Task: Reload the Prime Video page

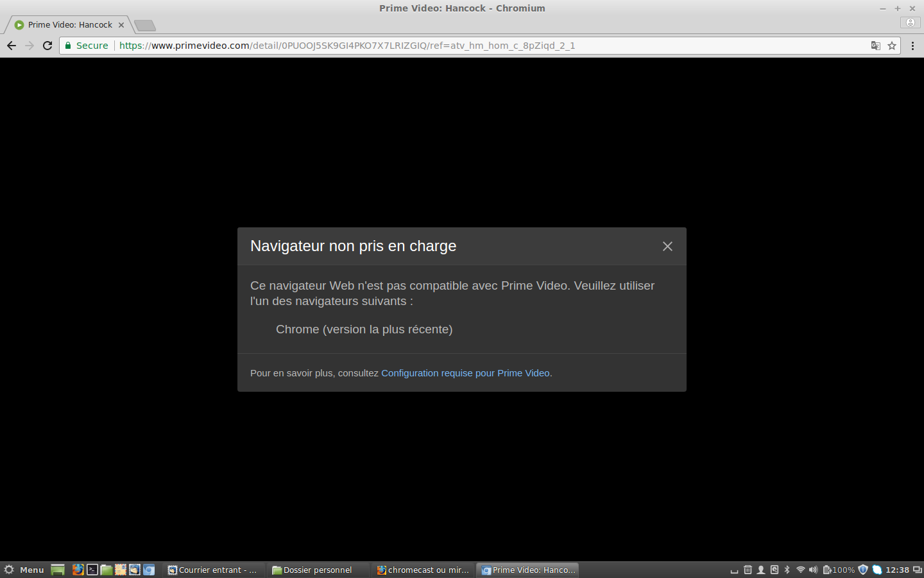Action: tap(47, 46)
